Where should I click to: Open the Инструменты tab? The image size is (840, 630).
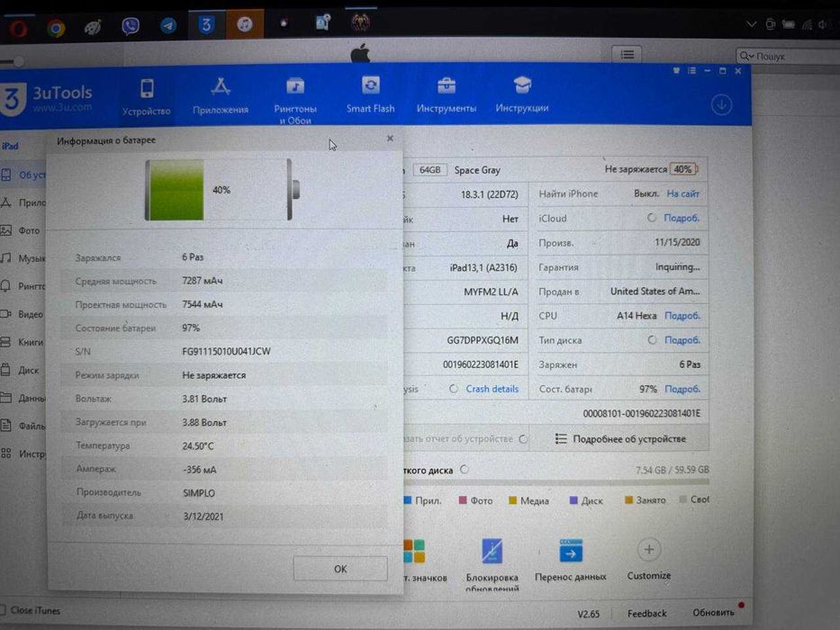click(447, 95)
